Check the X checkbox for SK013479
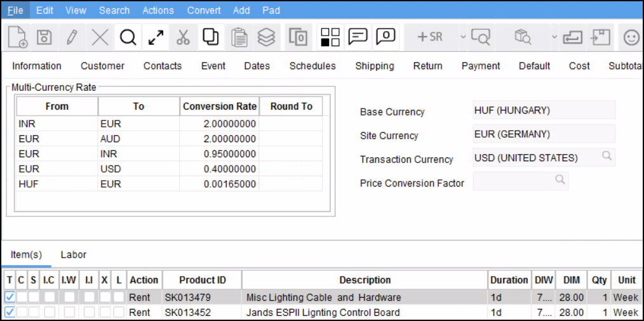644x321 pixels. point(105,297)
